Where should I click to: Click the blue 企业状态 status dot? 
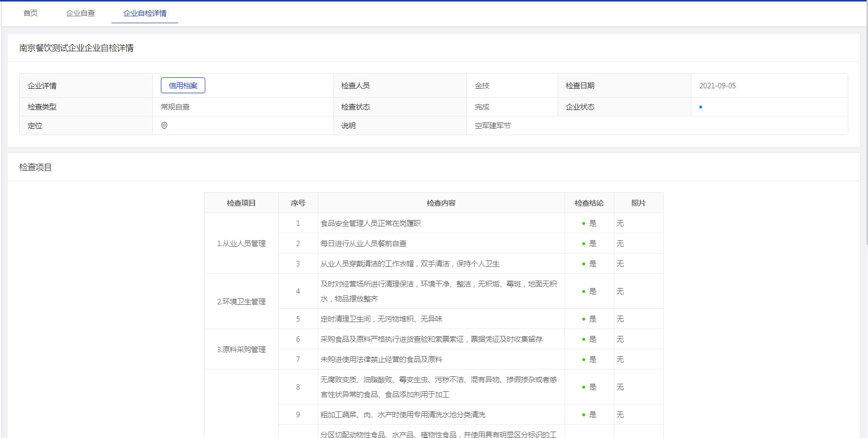pyautogui.click(x=701, y=107)
